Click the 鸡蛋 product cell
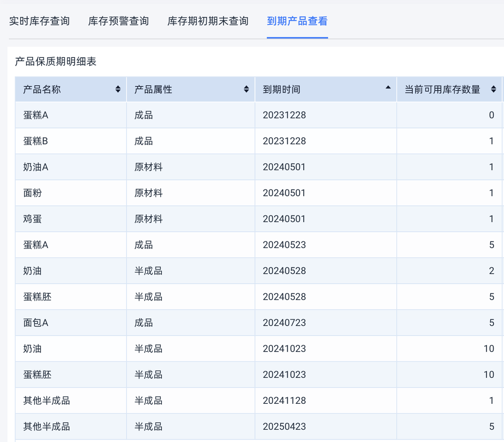 [x=32, y=219]
